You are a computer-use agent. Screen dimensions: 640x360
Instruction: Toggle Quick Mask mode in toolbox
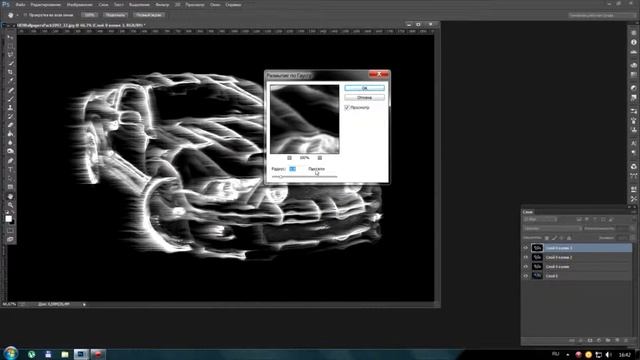pyautogui.click(x=11, y=231)
